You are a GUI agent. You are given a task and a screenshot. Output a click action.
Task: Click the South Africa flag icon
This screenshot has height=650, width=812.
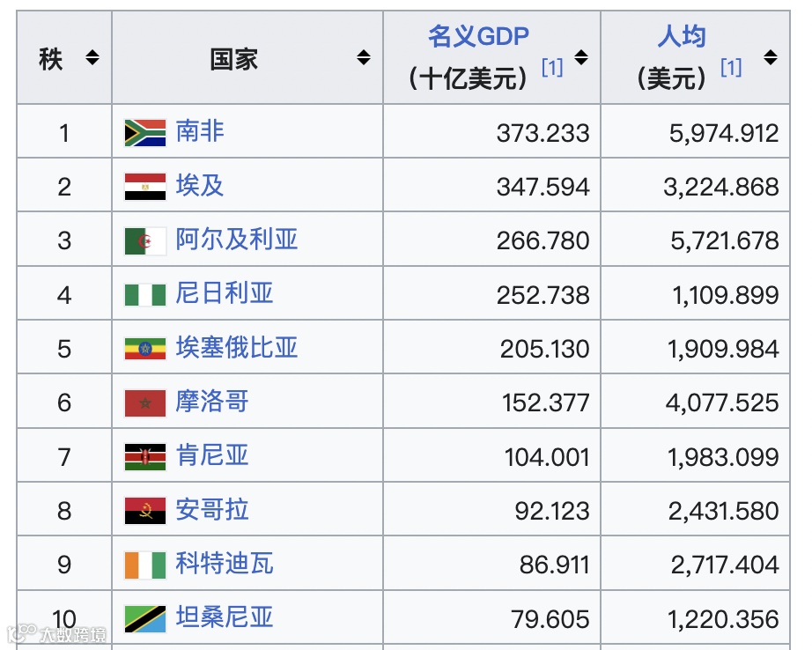click(145, 133)
